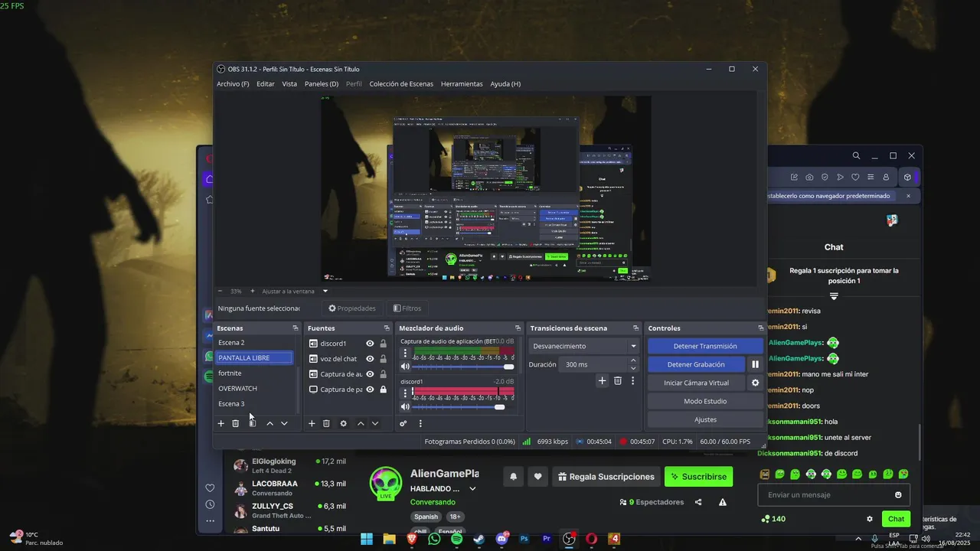980x551 pixels.
Task: Undock the Fuentes panel
Action: 387,328
